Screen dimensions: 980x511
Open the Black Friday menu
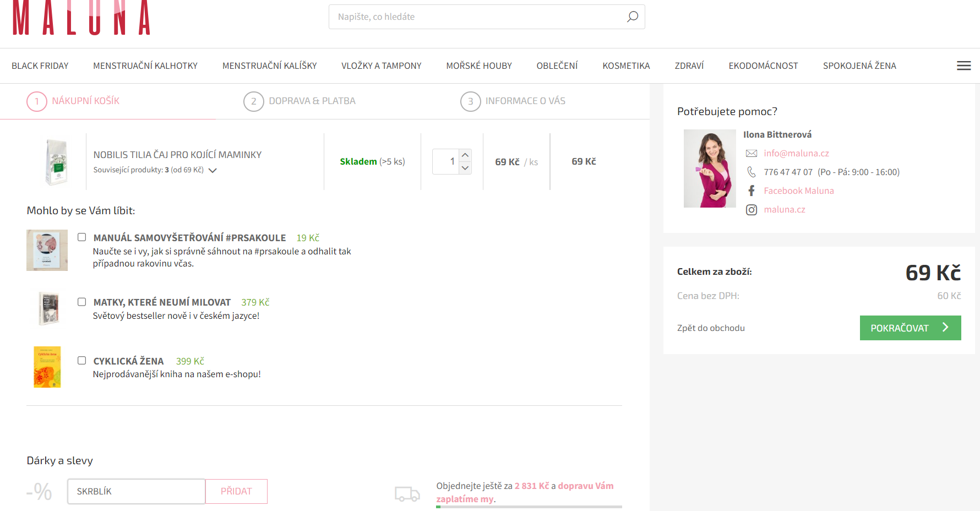pyautogui.click(x=40, y=66)
